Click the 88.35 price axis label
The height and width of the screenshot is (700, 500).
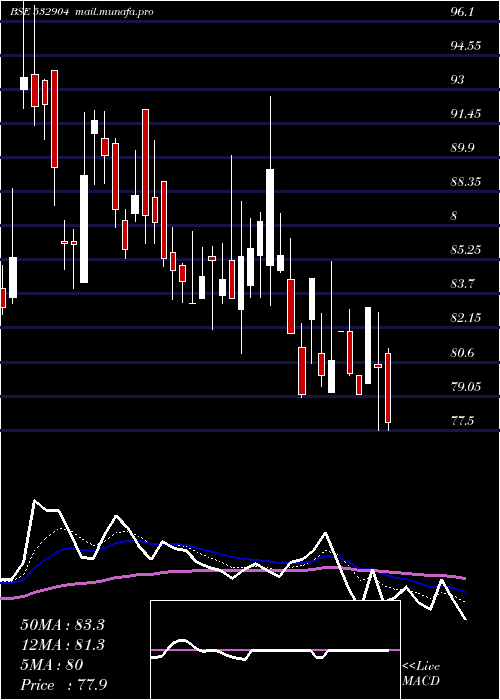tap(466, 182)
